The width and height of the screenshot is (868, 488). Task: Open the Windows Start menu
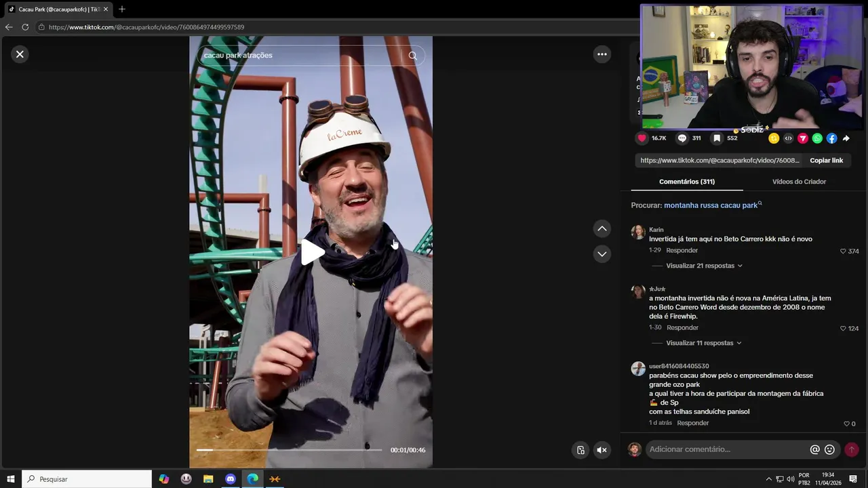coord(11,479)
